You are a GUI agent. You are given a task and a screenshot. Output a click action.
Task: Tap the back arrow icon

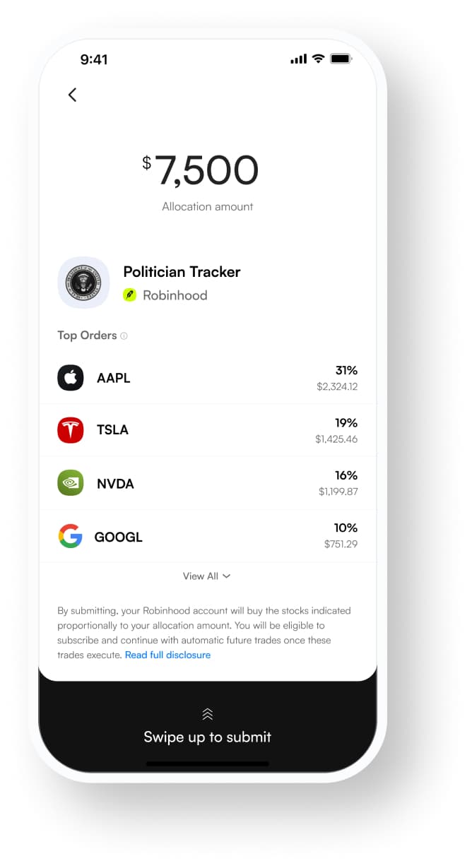(x=72, y=95)
